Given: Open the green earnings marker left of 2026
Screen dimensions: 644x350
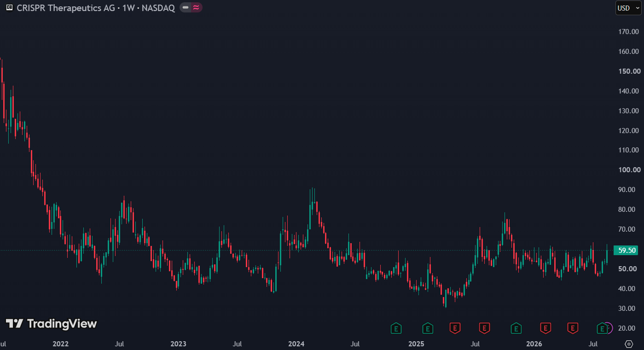Looking at the screenshot, I should click(516, 328).
